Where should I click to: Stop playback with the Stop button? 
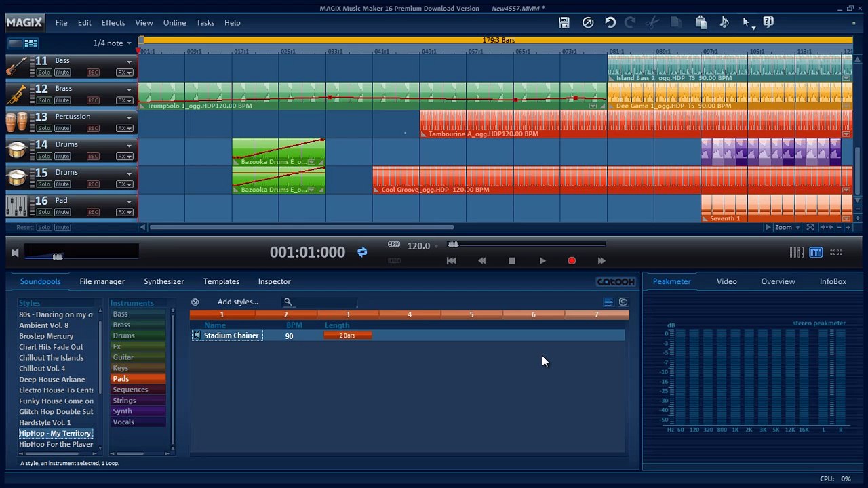512,260
